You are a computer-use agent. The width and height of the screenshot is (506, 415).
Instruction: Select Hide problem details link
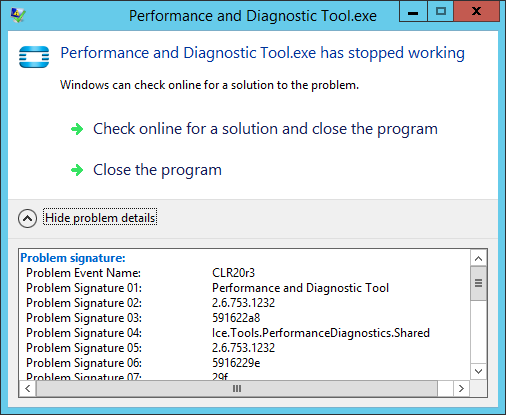[x=100, y=218]
